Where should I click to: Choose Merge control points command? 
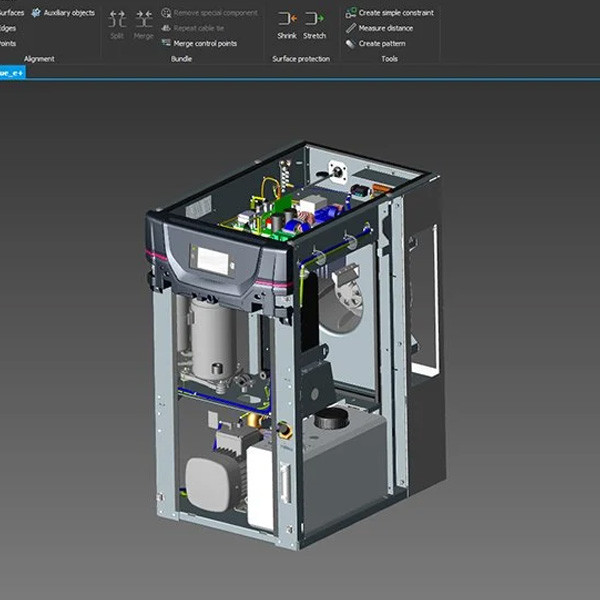pyautogui.click(x=205, y=44)
